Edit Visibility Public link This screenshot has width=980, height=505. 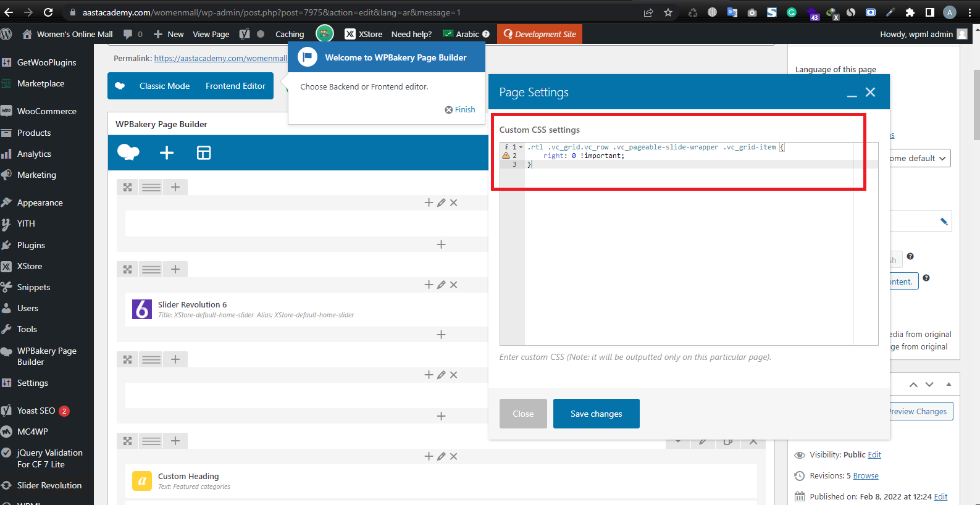[x=874, y=454]
